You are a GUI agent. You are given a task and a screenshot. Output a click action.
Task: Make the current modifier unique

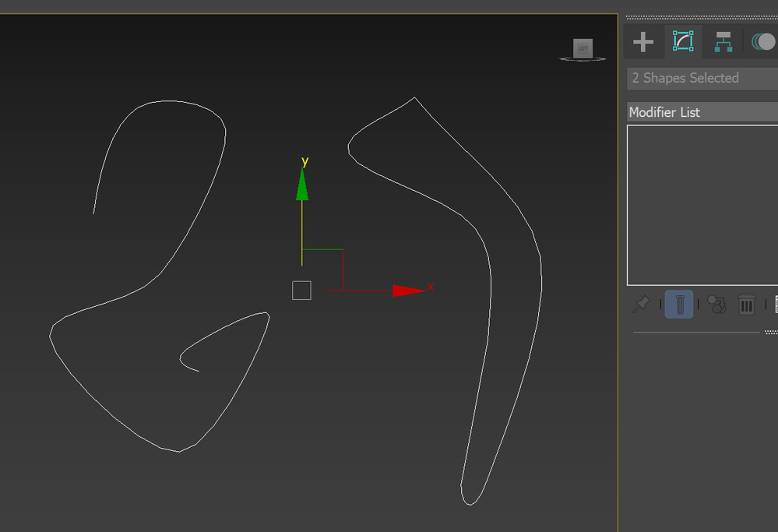(x=716, y=304)
